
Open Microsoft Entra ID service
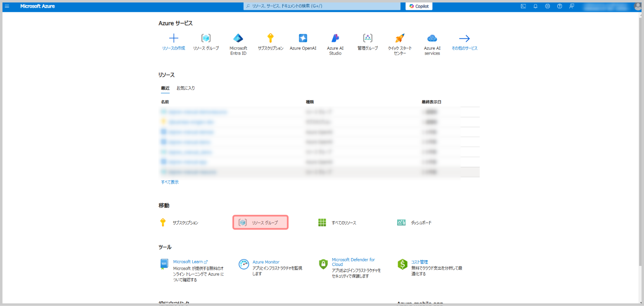(238, 45)
